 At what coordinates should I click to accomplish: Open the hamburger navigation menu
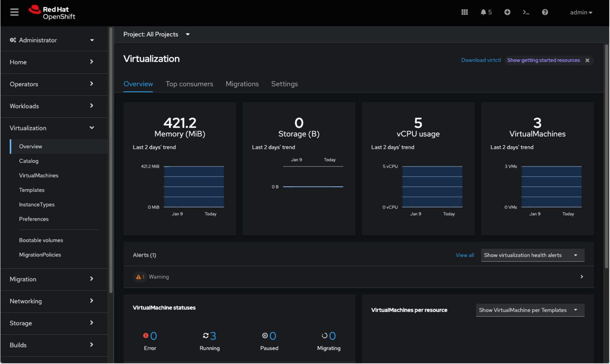tap(14, 12)
